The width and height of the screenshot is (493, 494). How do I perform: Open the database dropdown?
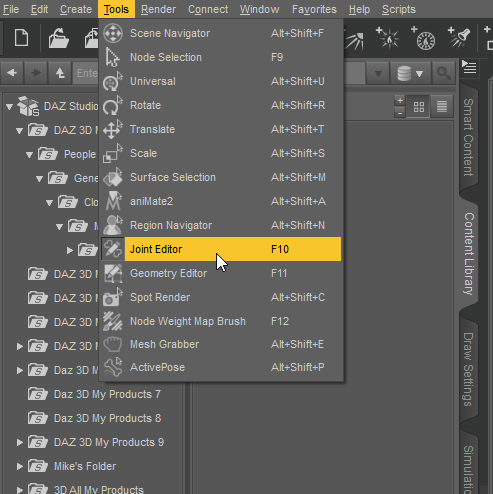pyautogui.click(x=410, y=73)
